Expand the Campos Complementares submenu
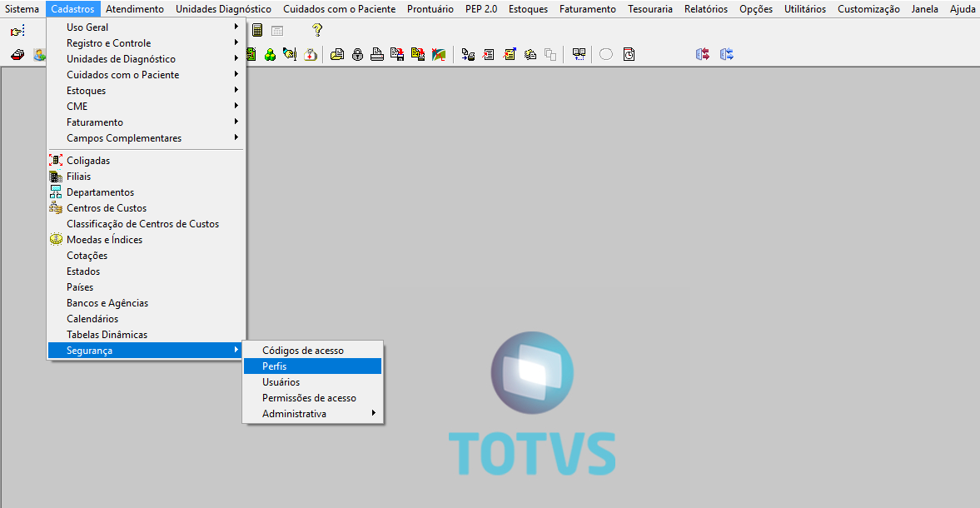The height and width of the screenshot is (508, 980). [145, 138]
